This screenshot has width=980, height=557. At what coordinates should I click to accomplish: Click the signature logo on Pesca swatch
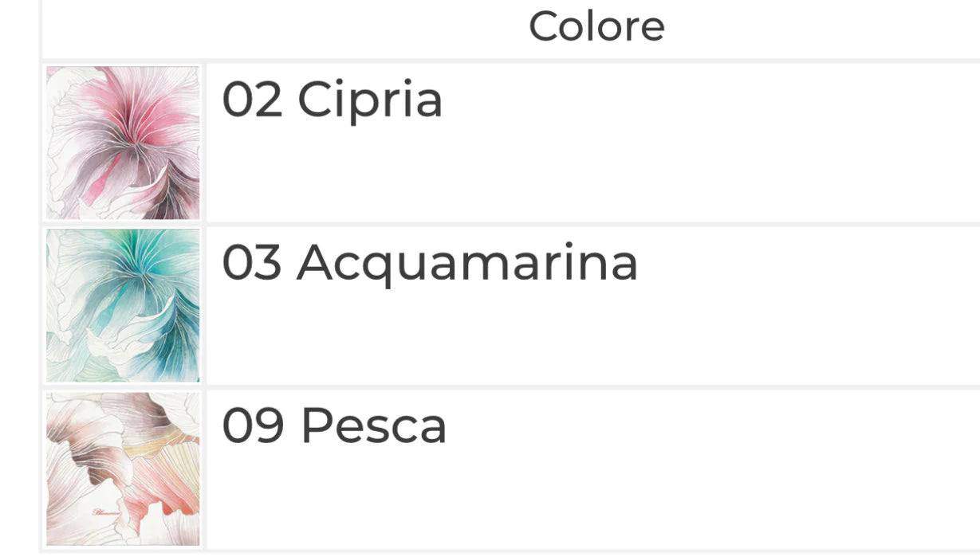tap(106, 512)
